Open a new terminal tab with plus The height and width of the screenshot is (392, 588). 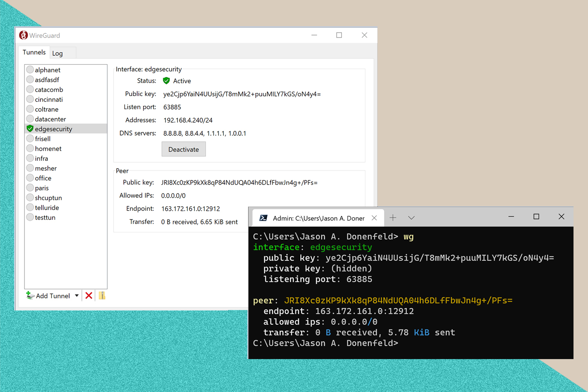click(x=393, y=218)
